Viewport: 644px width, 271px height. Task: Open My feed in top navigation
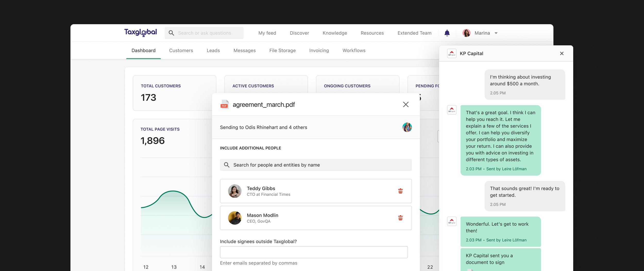267,33
